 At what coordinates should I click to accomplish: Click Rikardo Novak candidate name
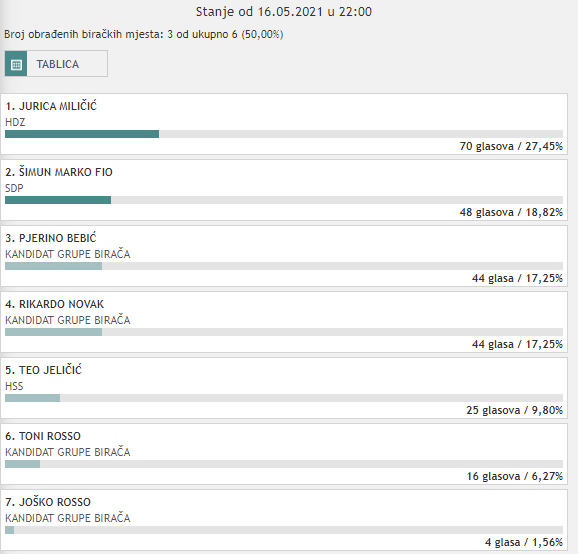[x=55, y=304]
